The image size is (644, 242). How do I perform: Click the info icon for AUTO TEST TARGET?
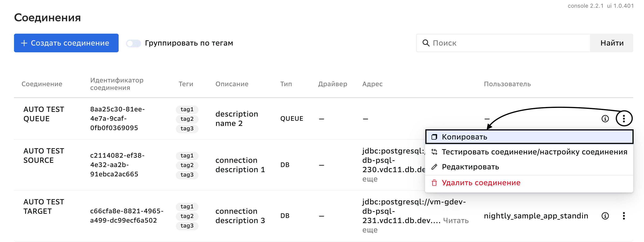tap(605, 216)
